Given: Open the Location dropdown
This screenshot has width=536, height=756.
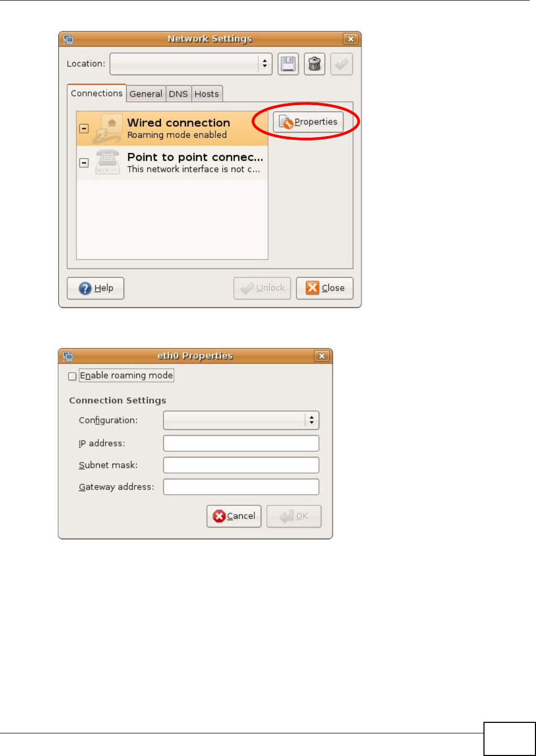Looking at the screenshot, I should (191, 64).
